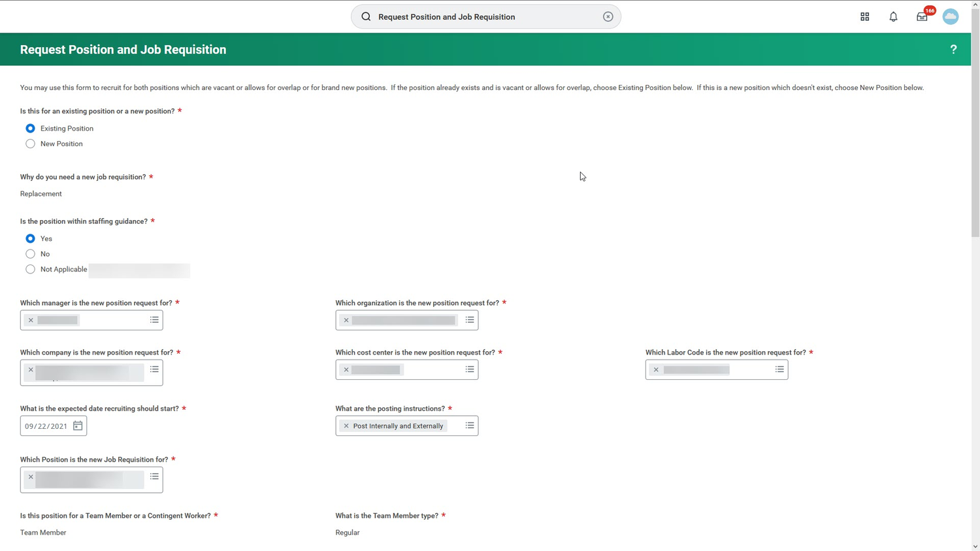
Task: Remove the selected manager from its field
Action: tap(31, 320)
